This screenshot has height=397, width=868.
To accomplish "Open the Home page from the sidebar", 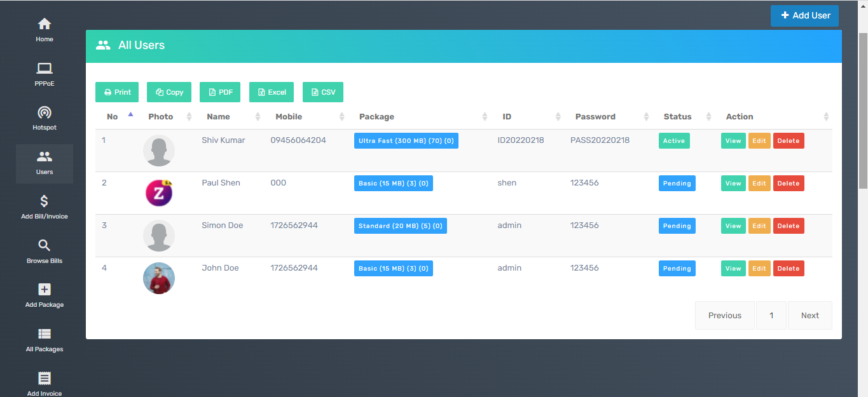I will point(44,29).
